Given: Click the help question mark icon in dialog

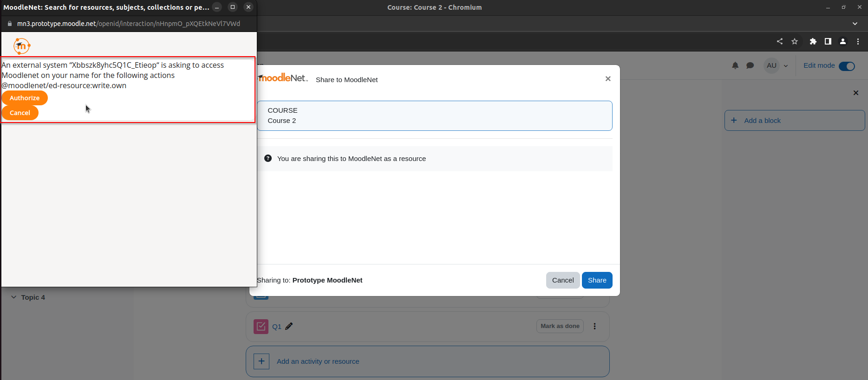Looking at the screenshot, I should click(268, 158).
